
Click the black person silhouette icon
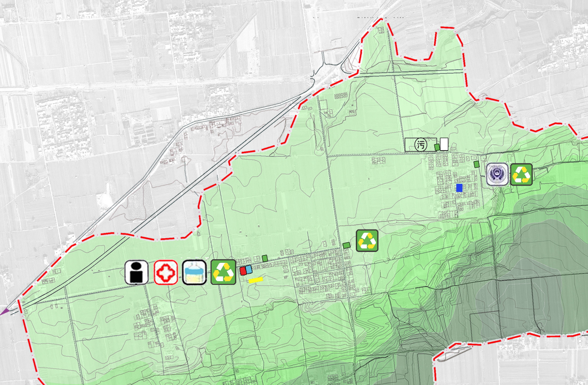click(x=137, y=272)
